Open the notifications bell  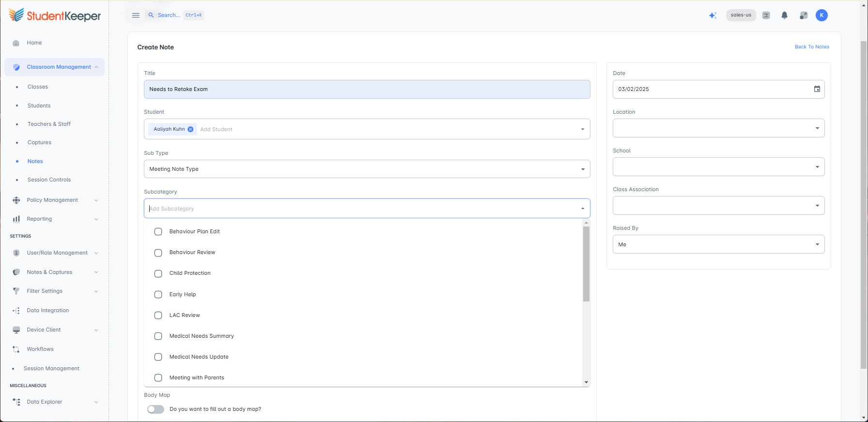point(785,15)
